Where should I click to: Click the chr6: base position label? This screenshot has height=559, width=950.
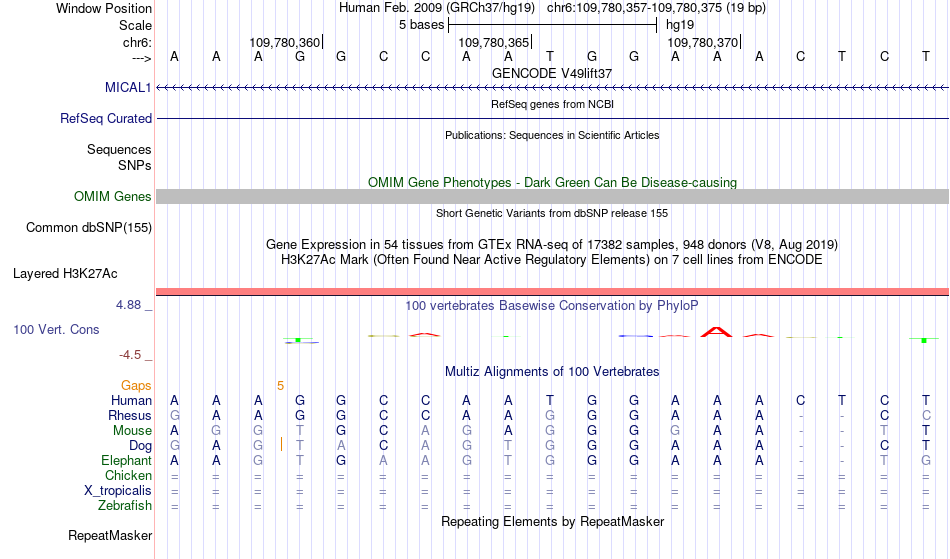[137, 42]
